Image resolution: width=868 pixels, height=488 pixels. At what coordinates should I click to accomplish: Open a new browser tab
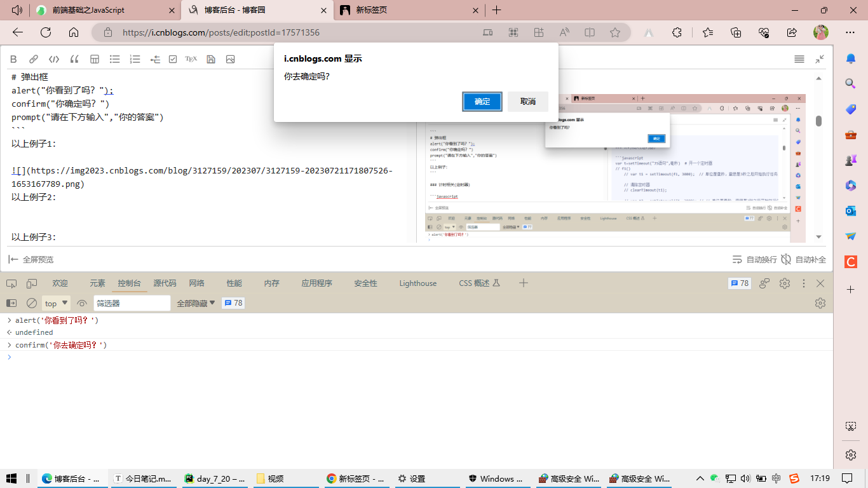point(497,10)
